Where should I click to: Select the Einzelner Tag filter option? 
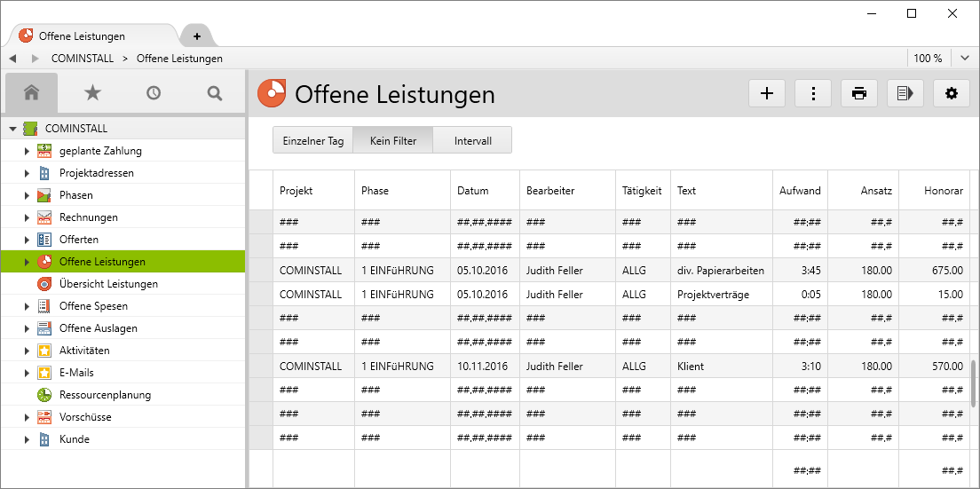tap(312, 140)
